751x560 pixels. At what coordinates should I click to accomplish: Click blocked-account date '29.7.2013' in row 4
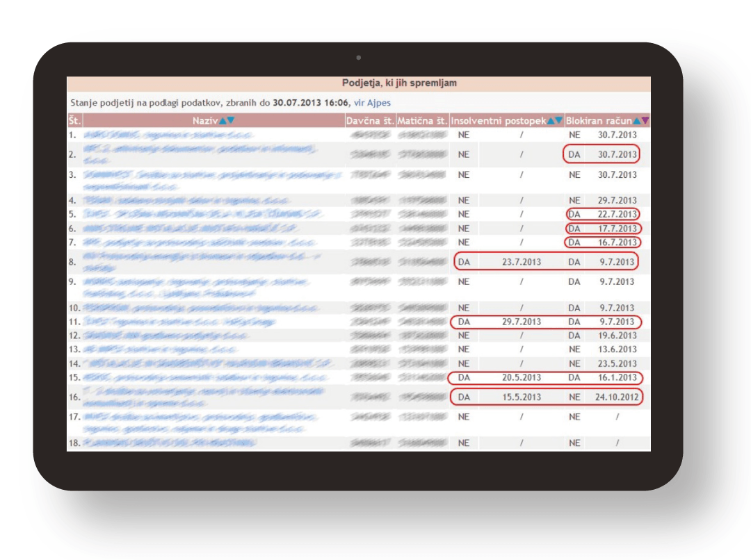coord(617,201)
